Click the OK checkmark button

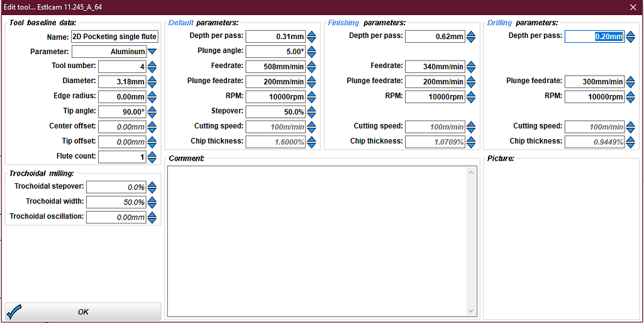coord(83,312)
